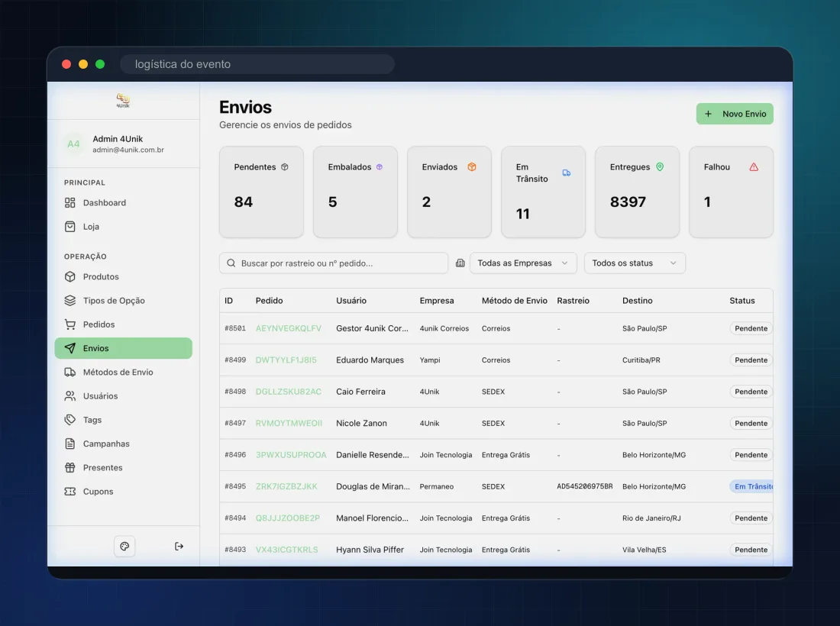Image resolution: width=840 pixels, height=626 pixels.
Task: Click the 4Unik logo in sidebar
Action: [x=123, y=100]
